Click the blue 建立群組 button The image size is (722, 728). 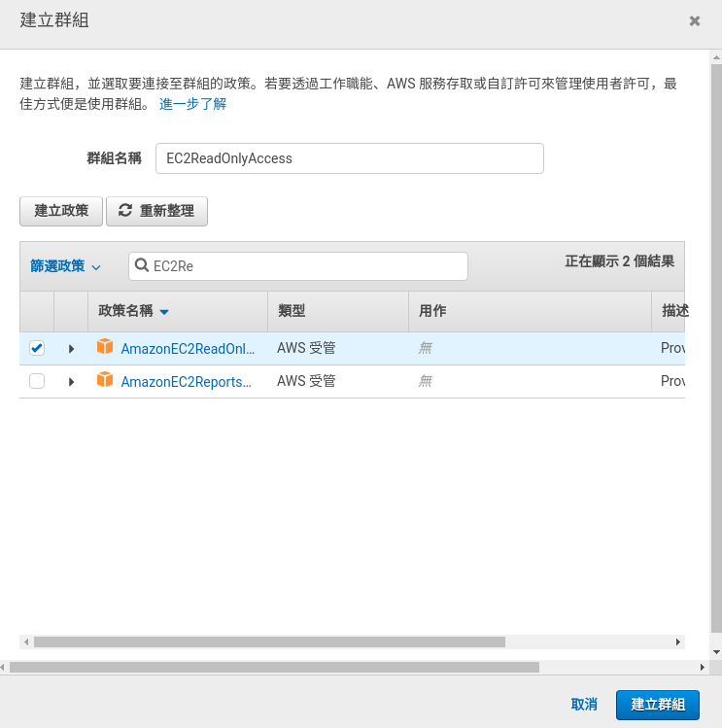[x=658, y=705]
